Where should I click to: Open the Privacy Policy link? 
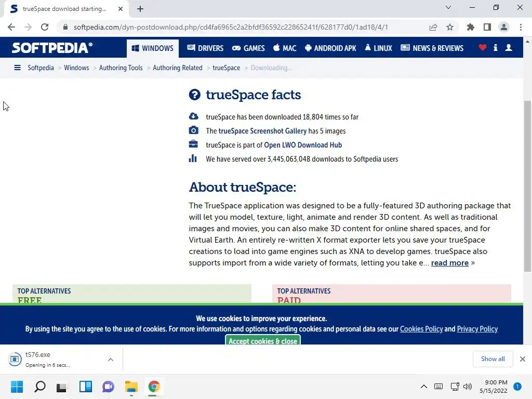[477, 329]
